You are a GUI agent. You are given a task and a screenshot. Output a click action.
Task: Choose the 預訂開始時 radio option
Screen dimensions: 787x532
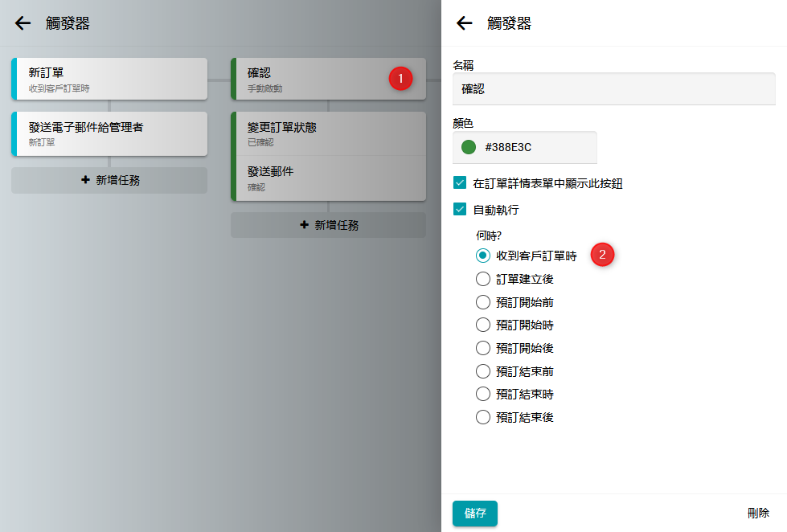tap(483, 325)
